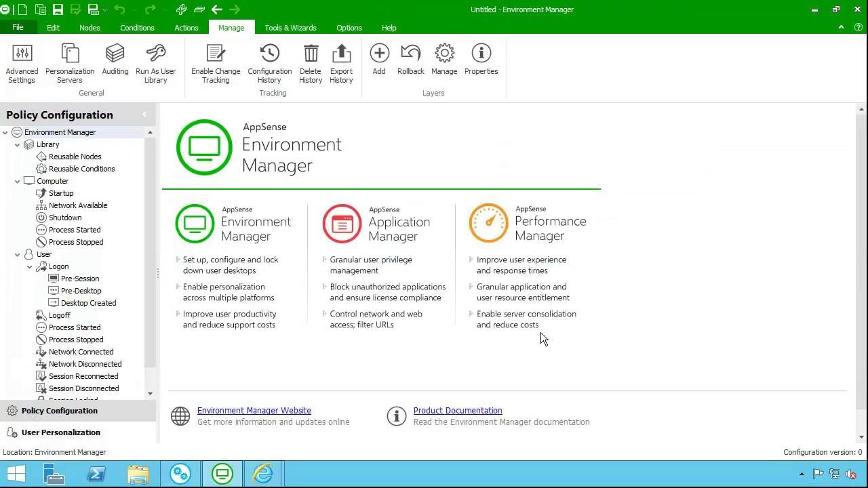Switch to the User Personalization pane
868x488 pixels.
[78, 432]
